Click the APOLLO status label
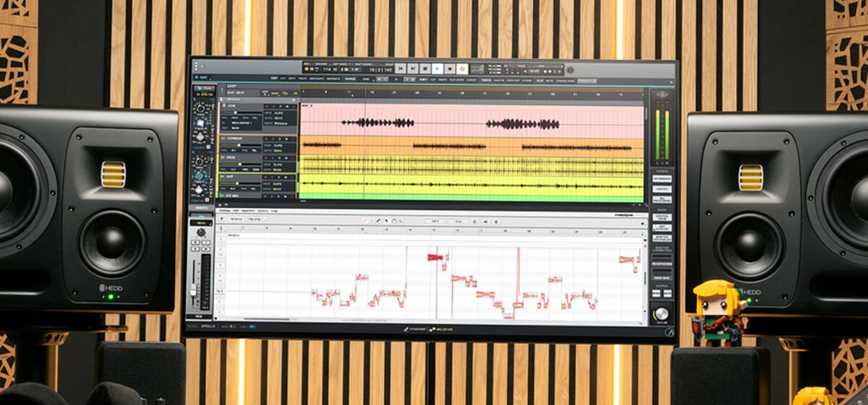 (207, 327)
